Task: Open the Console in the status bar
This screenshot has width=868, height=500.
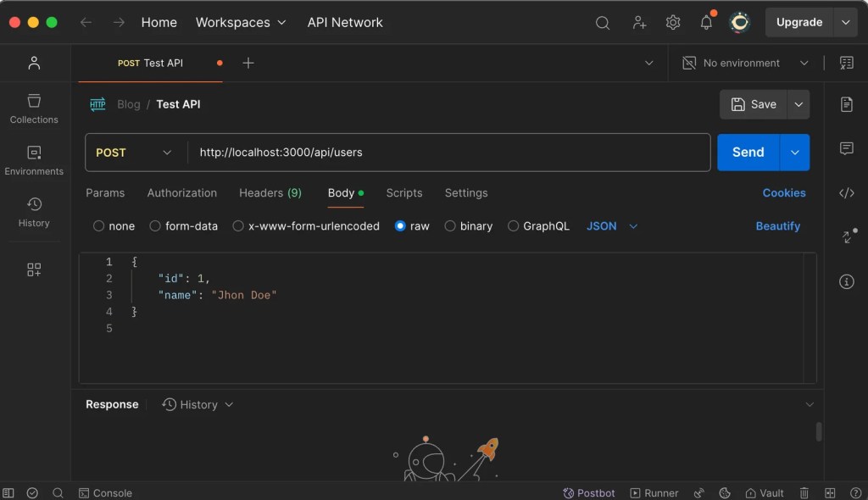Action: (105, 493)
